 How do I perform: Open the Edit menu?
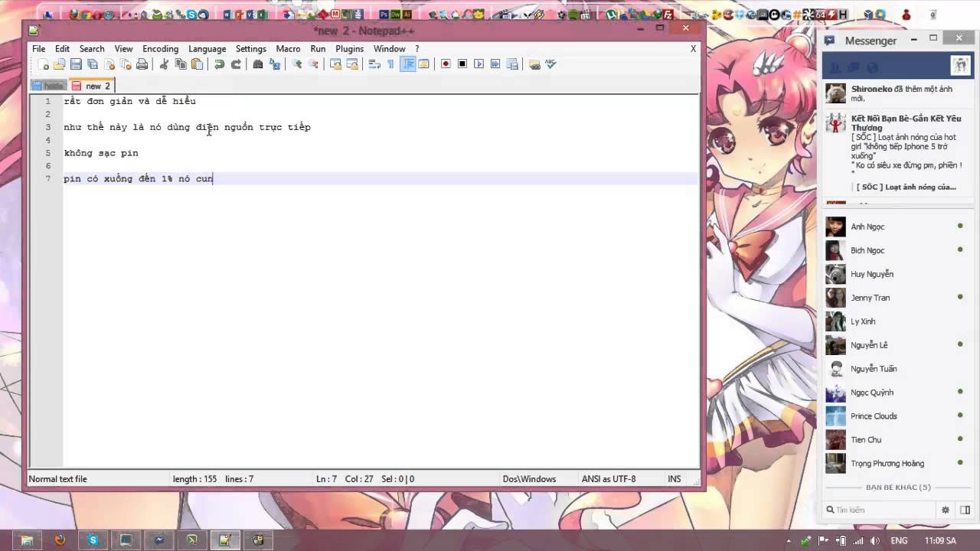click(x=62, y=48)
